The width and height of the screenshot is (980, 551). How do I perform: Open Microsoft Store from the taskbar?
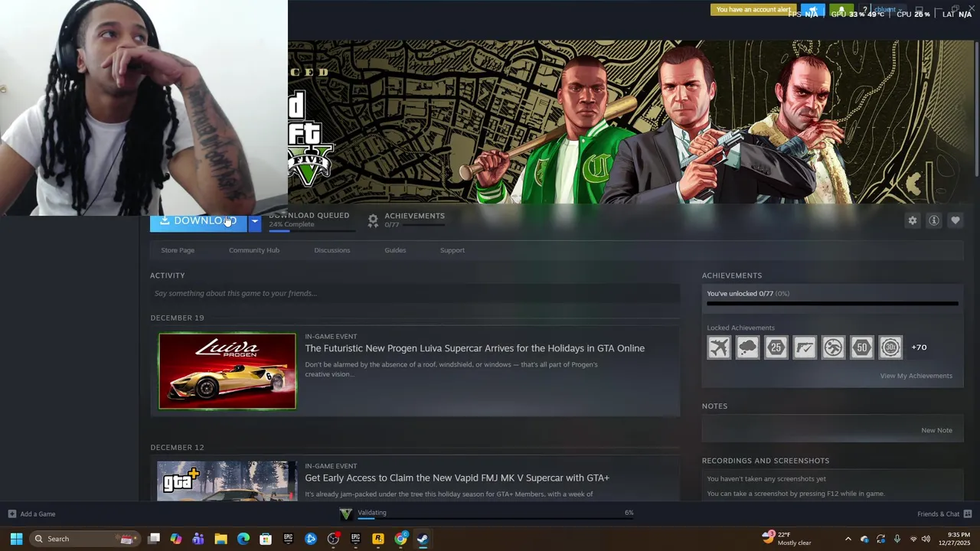point(266,539)
